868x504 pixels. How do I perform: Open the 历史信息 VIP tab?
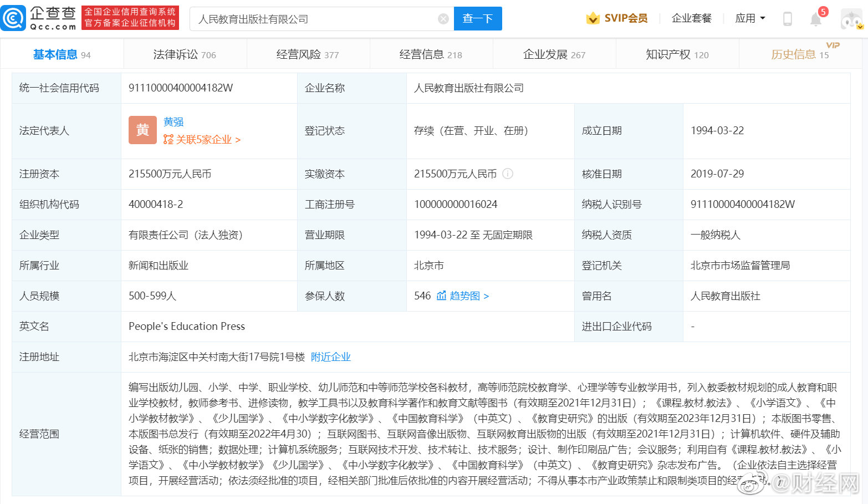[x=800, y=54]
